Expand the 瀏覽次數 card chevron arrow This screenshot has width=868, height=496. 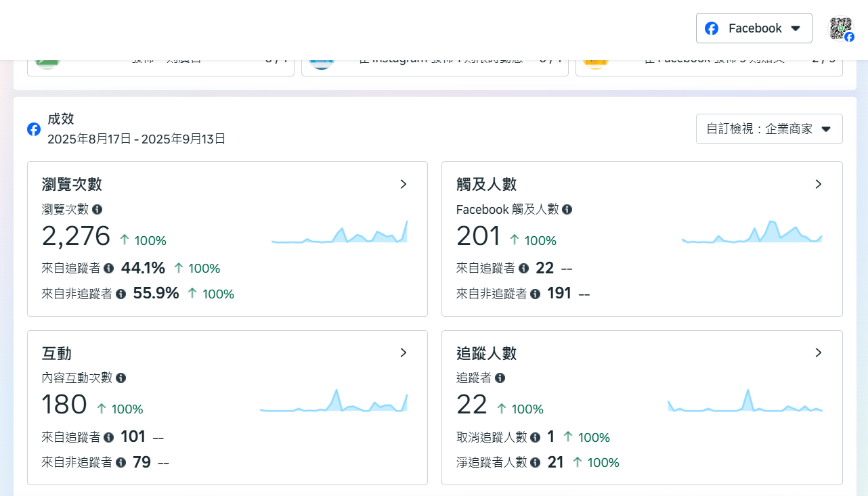(404, 184)
